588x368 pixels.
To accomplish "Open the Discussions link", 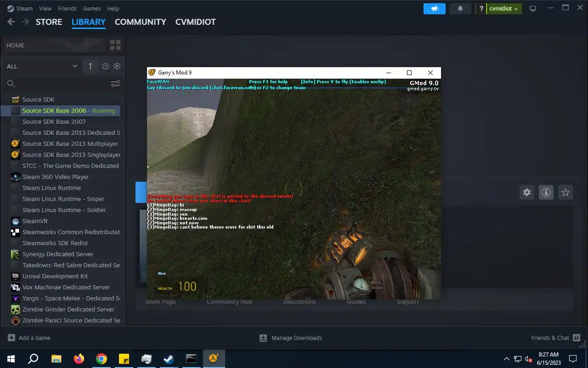I will click(x=300, y=302).
